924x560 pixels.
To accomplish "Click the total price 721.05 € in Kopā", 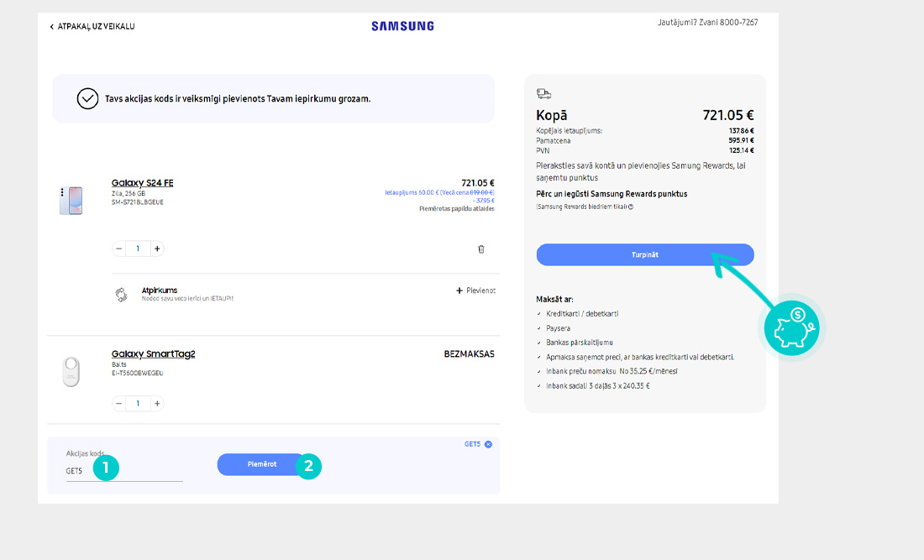I will [x=727, y=115].
